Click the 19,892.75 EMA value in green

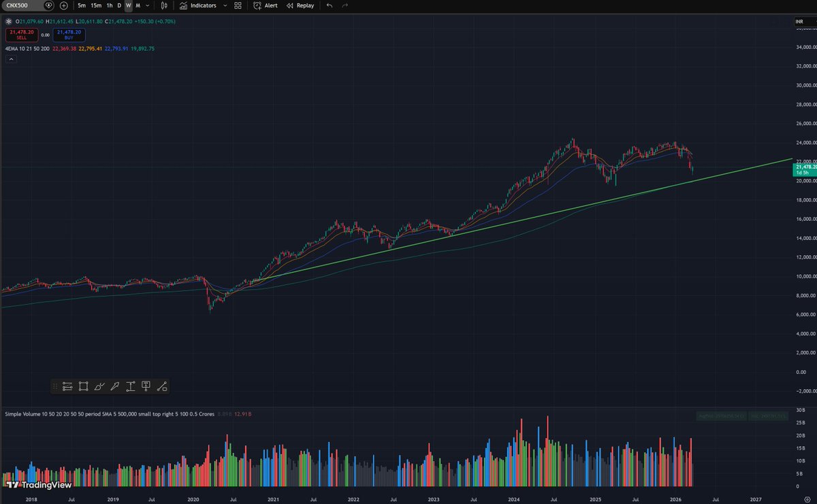tap(143, 48)
